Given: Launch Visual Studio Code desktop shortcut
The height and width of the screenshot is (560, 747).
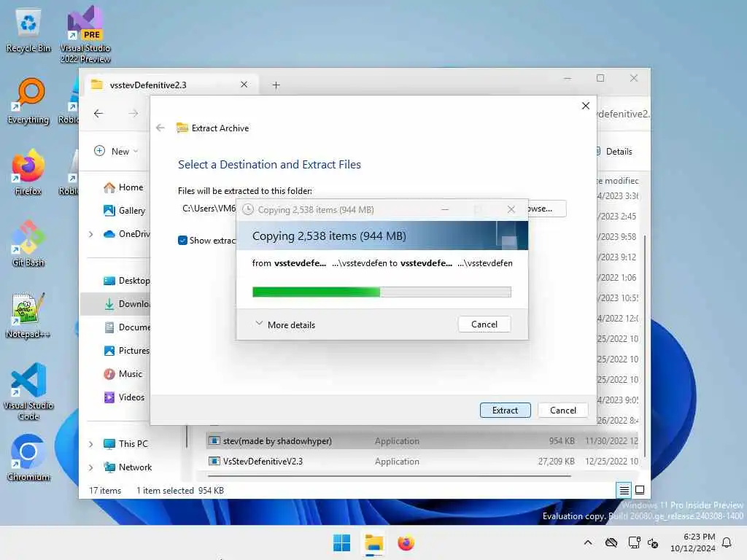Looking at the screenshot, I should pyautogui.click(x=28, y=392).
